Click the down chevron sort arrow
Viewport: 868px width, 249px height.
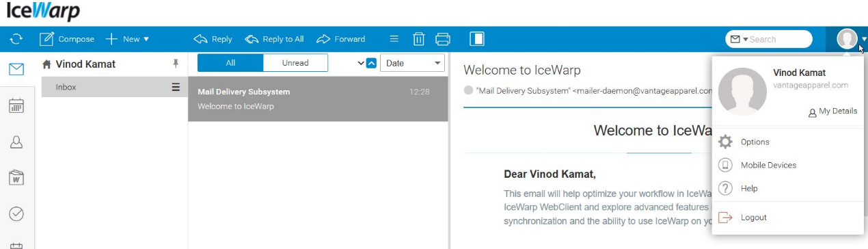361,64
